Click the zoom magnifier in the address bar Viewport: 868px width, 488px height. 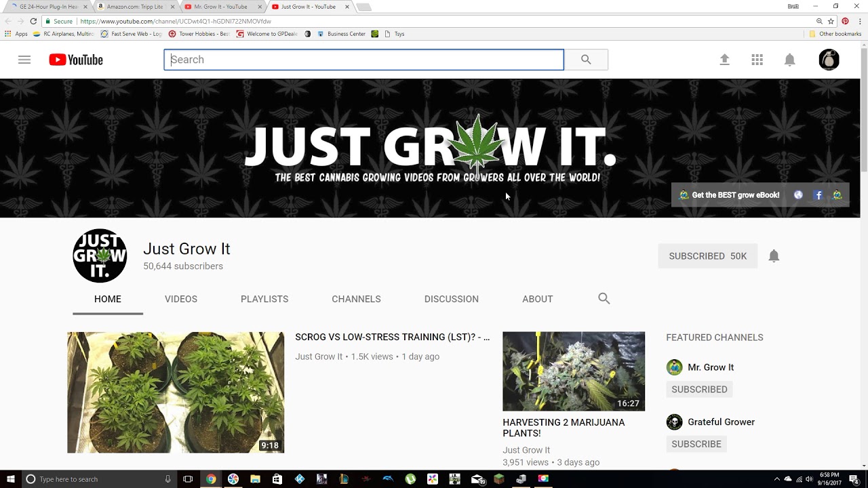point(819,22)
